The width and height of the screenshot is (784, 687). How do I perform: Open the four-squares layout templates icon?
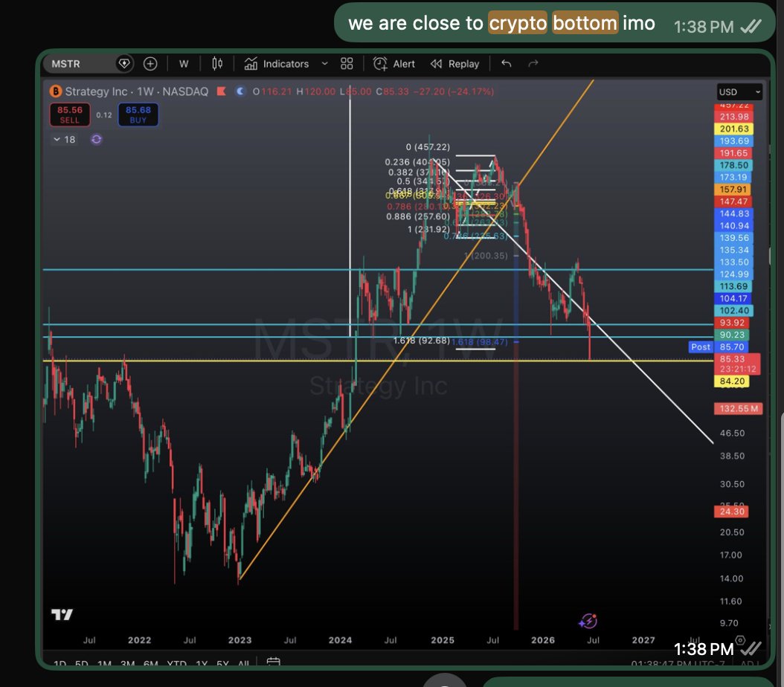(347, 63)
